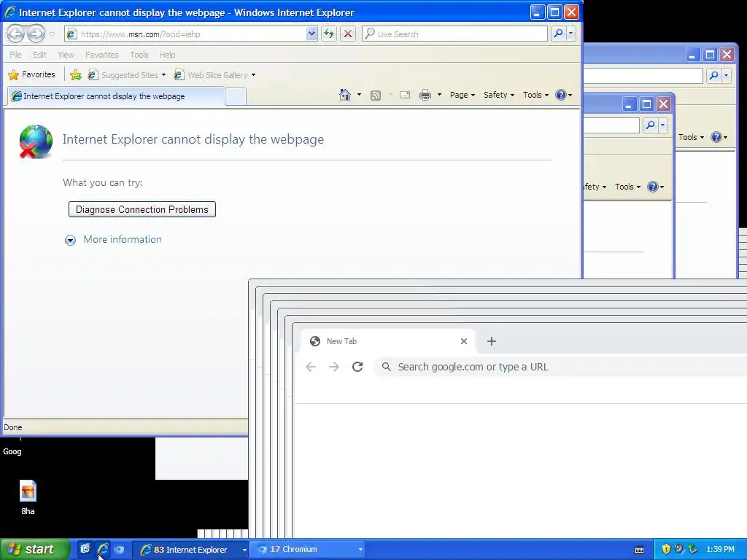Expand the More information section
The image size is (747, 560).
tap(113, 239)
